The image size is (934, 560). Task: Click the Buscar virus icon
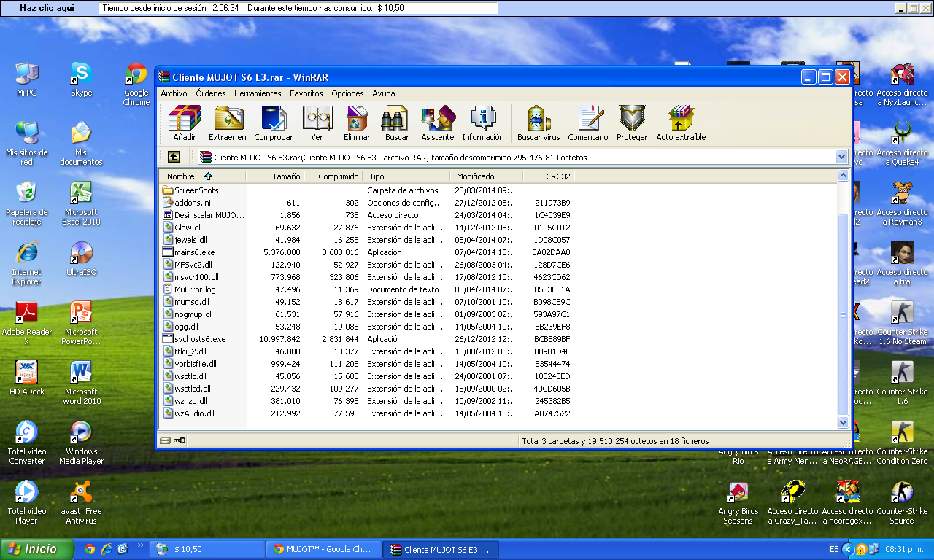(x=538, y=122)
